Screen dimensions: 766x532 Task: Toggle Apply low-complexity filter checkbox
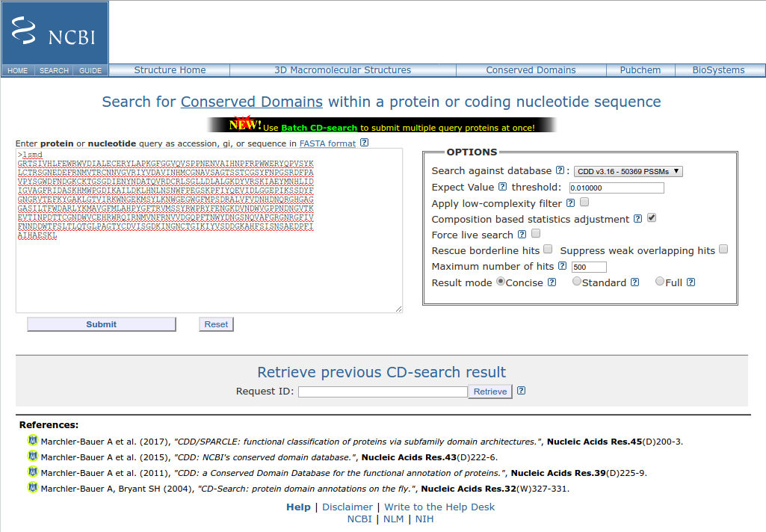pos(584,202)
